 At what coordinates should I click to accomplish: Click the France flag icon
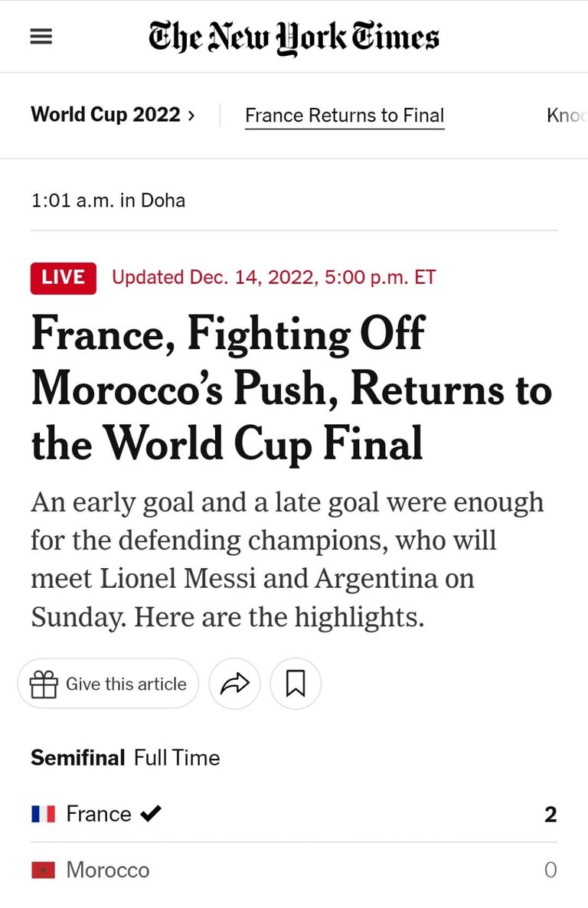[x=43, y=814]
